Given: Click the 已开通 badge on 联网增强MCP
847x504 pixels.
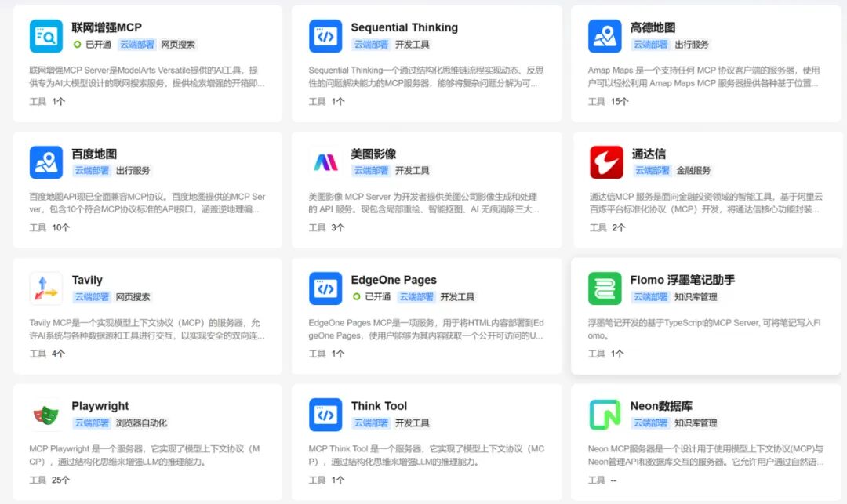Looking at the screenshot, I should tap(94, 44).
